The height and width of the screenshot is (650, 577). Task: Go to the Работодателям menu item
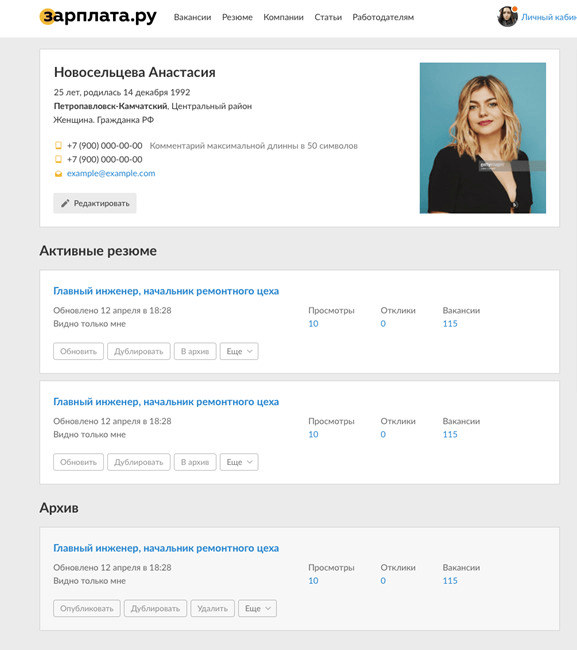pyautogui.click(x=383, y=17)
